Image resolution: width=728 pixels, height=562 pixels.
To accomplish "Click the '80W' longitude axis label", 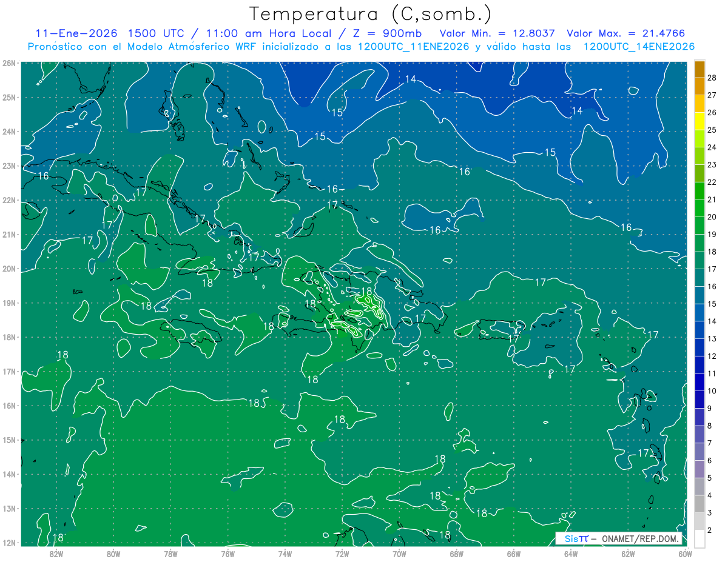I will [x=113, y=554].
